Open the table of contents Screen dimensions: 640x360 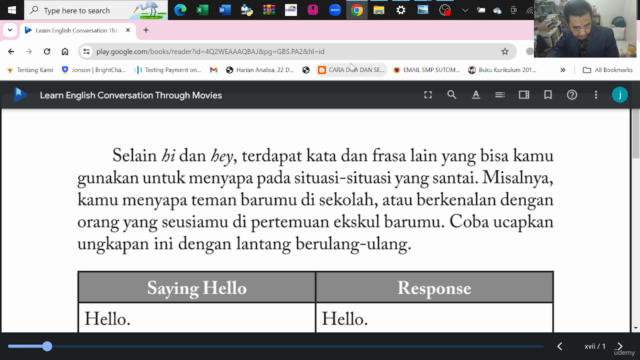[500, 95]
